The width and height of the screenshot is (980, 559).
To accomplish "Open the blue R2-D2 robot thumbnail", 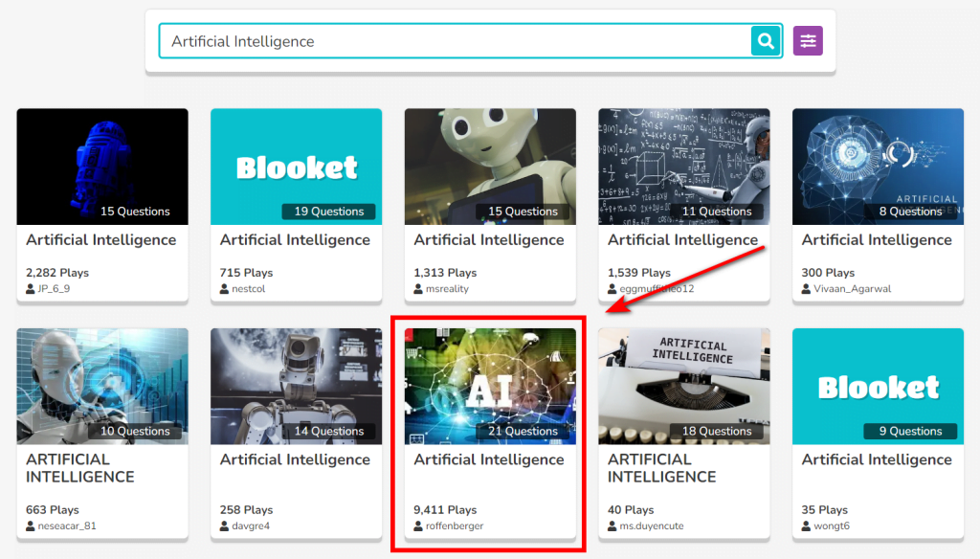I will coord(102,166).
